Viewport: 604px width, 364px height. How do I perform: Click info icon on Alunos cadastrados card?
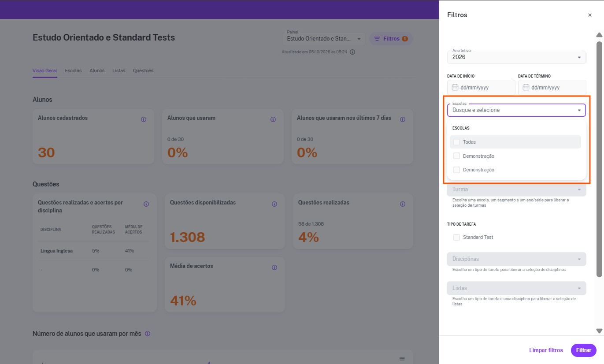click(x=144, y=119)
